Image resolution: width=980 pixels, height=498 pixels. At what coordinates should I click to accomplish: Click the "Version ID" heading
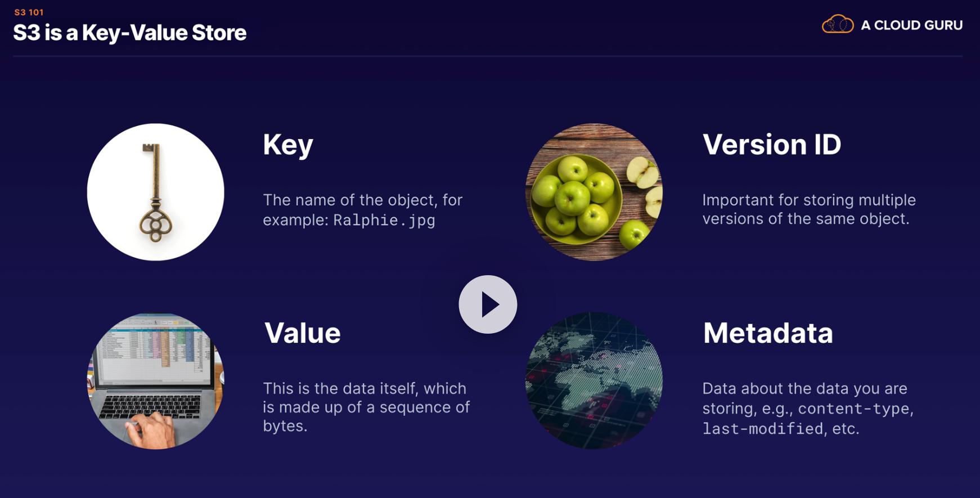pyautogui.click(x=771, y=145)
